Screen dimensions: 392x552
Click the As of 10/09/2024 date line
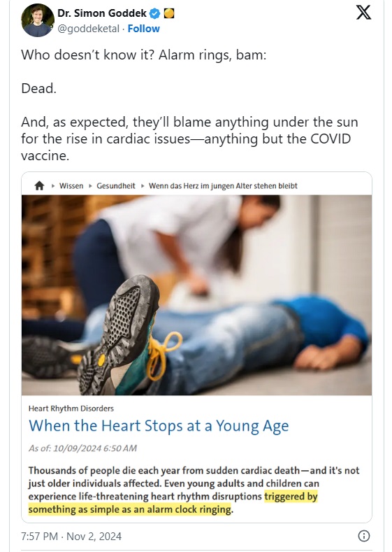point(82,448)
